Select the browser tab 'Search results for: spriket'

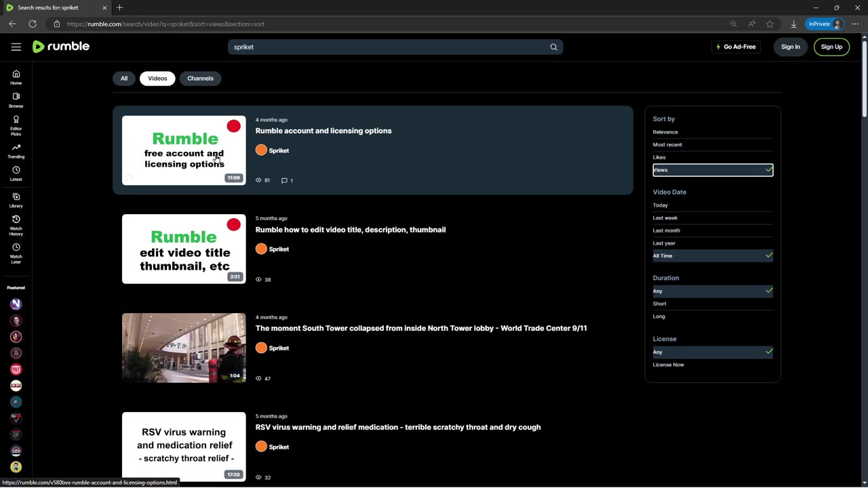[56, 7]
